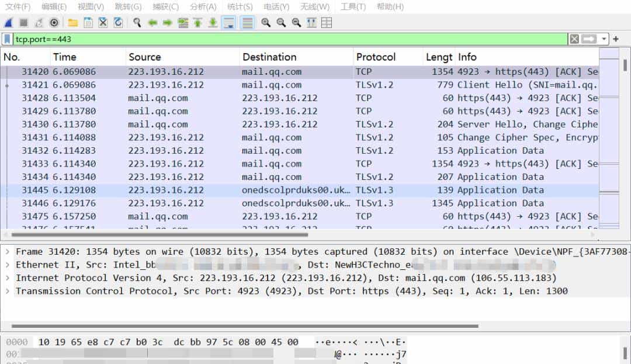Jump to a specific packet number
Viewport: 631px width, 364px height.
(183, 23)
